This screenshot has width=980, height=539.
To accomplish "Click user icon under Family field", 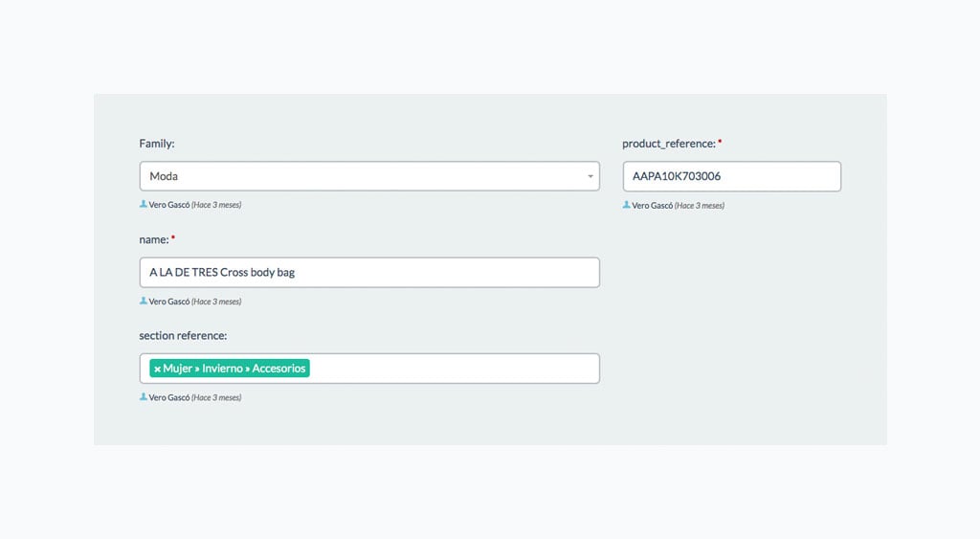I will pyautogui.click(x=144, y=204).
